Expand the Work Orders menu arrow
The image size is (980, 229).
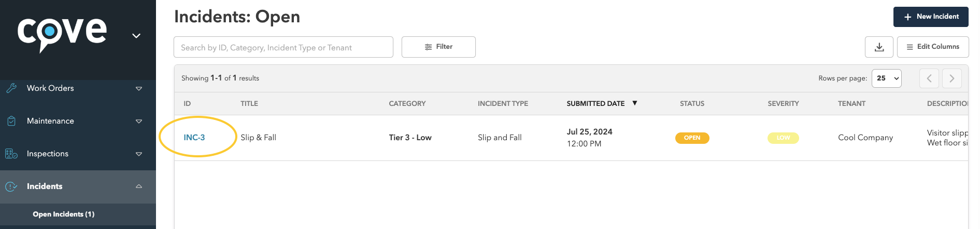[x=139, y=89]
